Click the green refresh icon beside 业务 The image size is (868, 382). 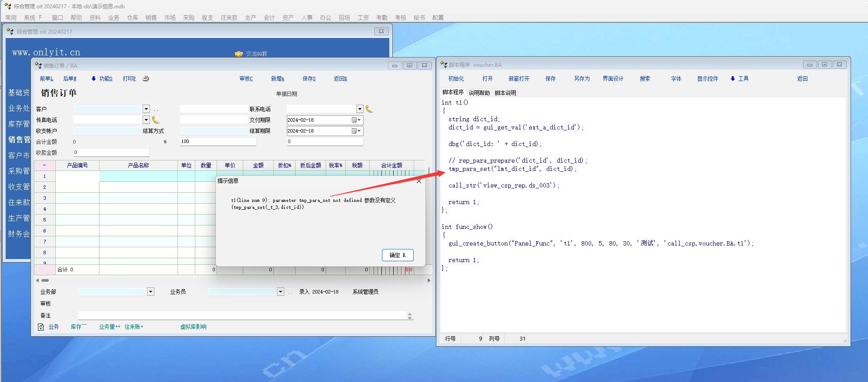tap(41, 327)
